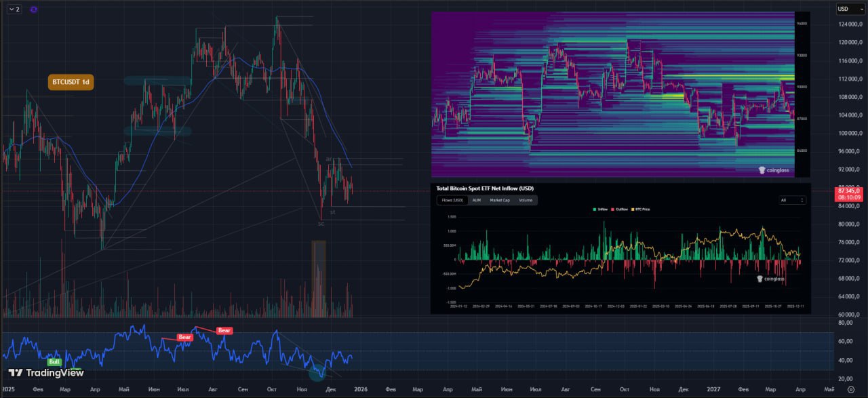Switch to the Volume tab
The image size is (868, 398).
coord(526,200)
